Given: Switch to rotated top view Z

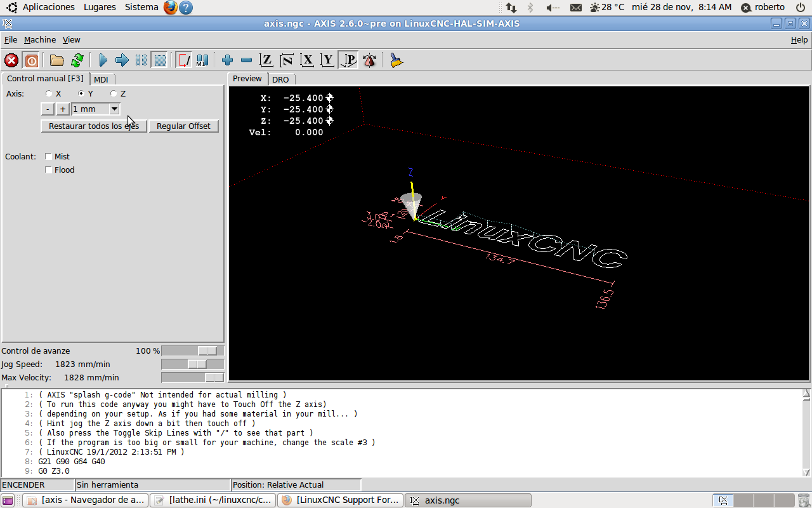Looking at the screenshot, I should [287, 60].
